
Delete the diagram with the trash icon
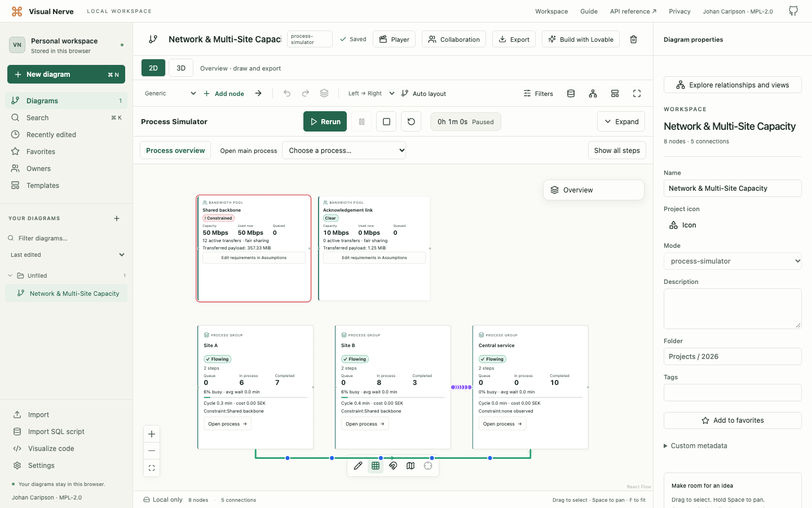[x=633, y=40]
